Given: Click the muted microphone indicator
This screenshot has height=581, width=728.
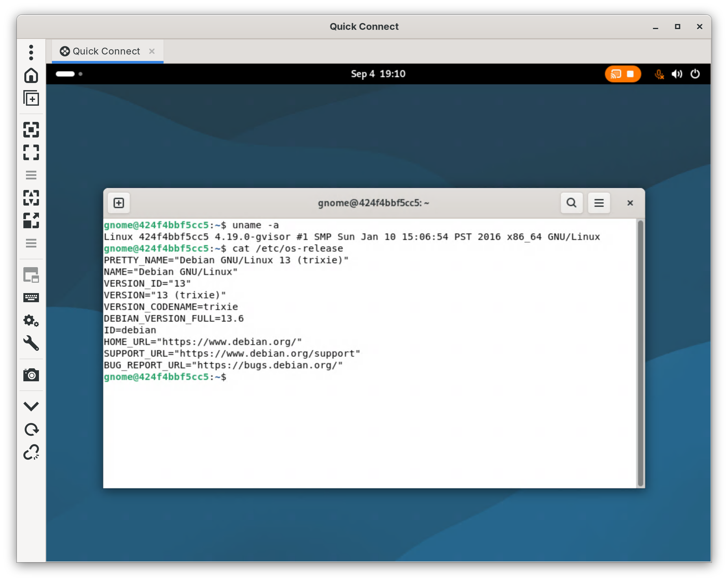Looking at the screenshot, I should click(659, 74).
